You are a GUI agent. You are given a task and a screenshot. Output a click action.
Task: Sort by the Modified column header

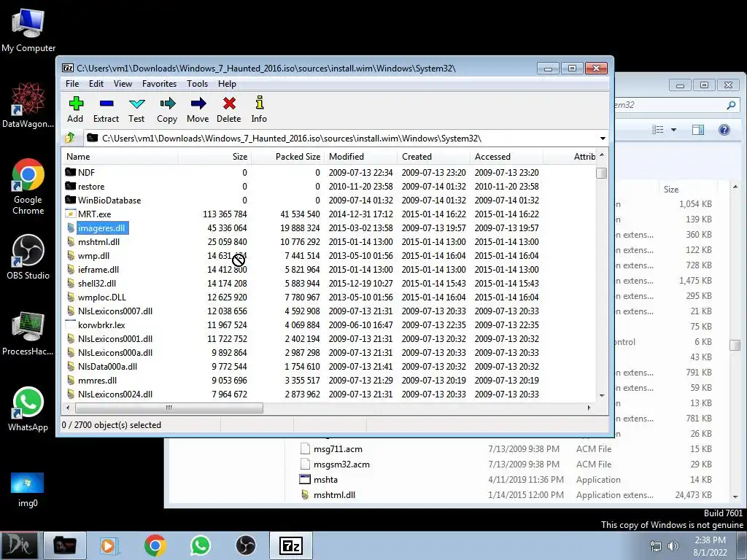coord(360,157)
